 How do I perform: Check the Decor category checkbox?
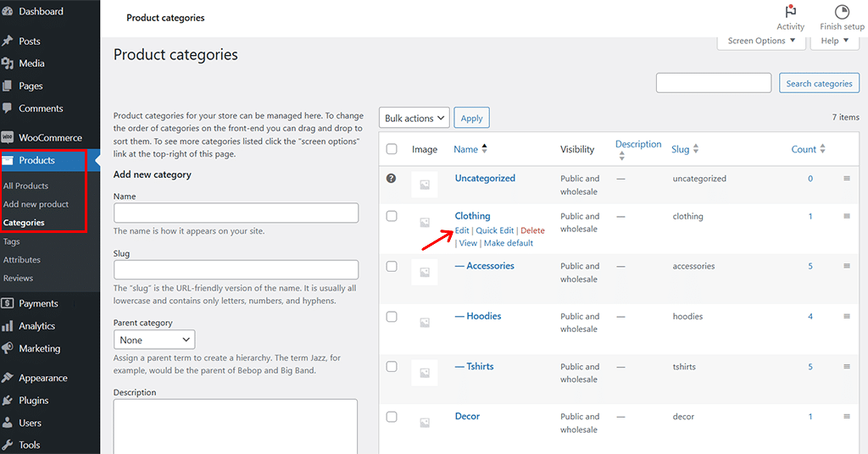click(392, 417)
